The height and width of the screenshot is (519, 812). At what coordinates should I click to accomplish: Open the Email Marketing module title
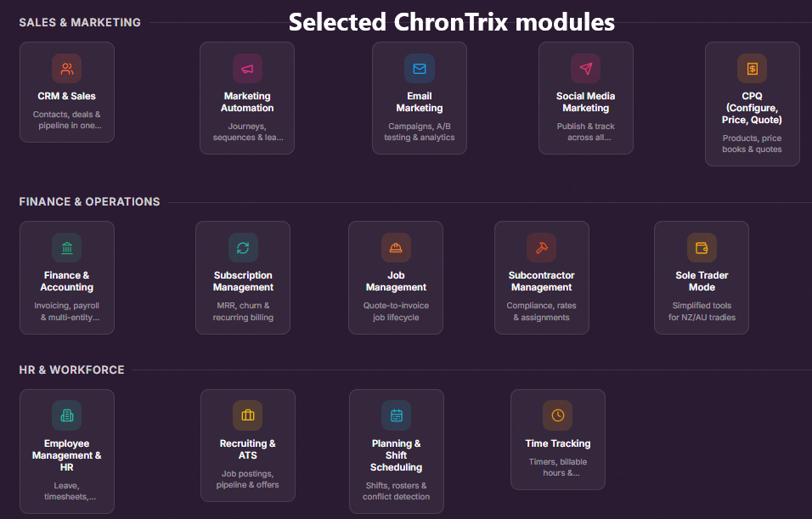tap(420, 102)
